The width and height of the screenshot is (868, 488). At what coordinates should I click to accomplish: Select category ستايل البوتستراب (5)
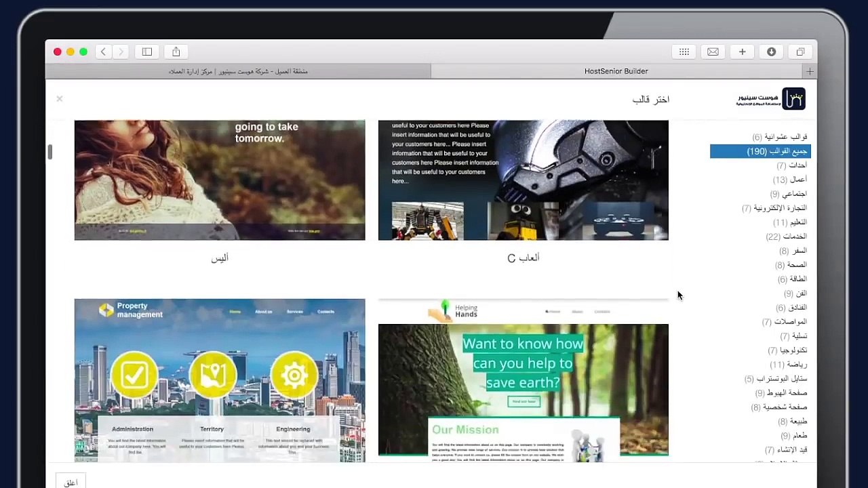tap(776, 379)
